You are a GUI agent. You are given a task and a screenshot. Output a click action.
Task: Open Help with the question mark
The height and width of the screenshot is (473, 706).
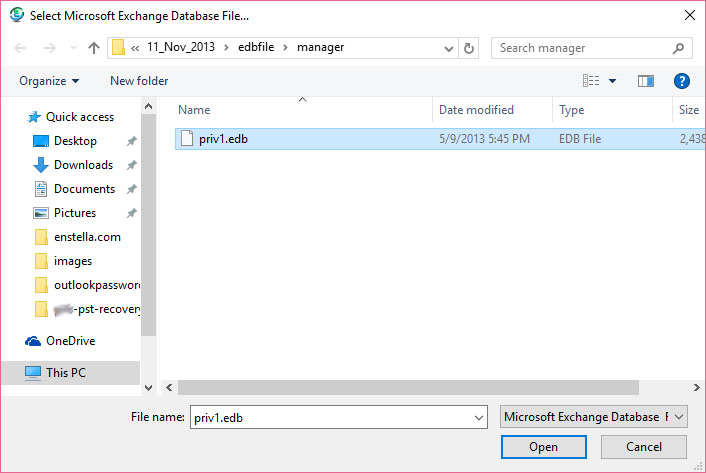coord(682,81)
